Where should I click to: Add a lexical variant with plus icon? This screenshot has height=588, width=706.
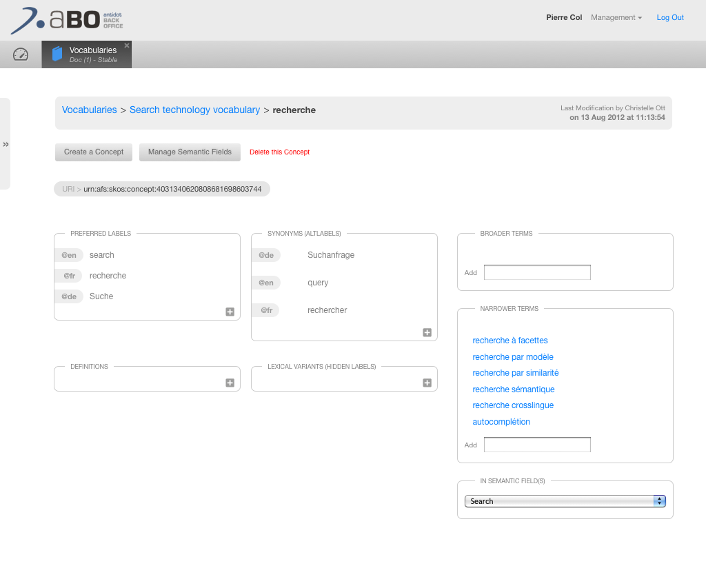(427, 383)
